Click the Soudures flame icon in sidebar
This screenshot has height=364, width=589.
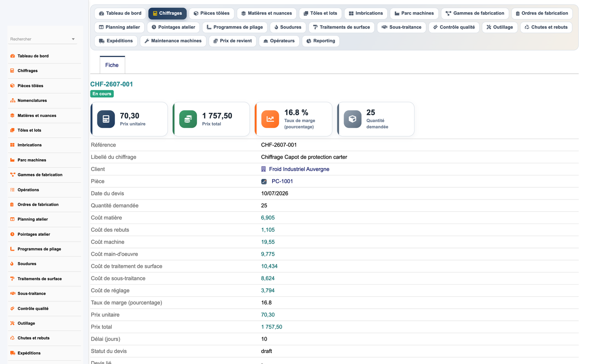(13, 264)
